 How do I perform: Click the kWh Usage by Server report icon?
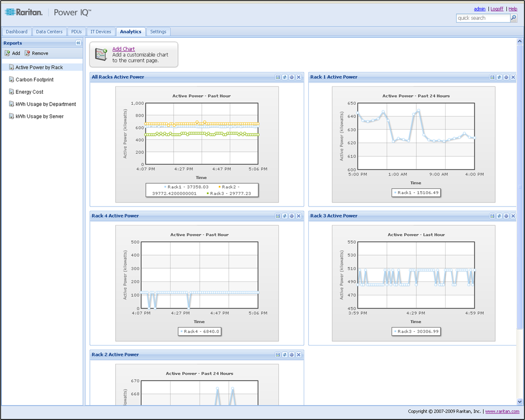pos(11,116)
